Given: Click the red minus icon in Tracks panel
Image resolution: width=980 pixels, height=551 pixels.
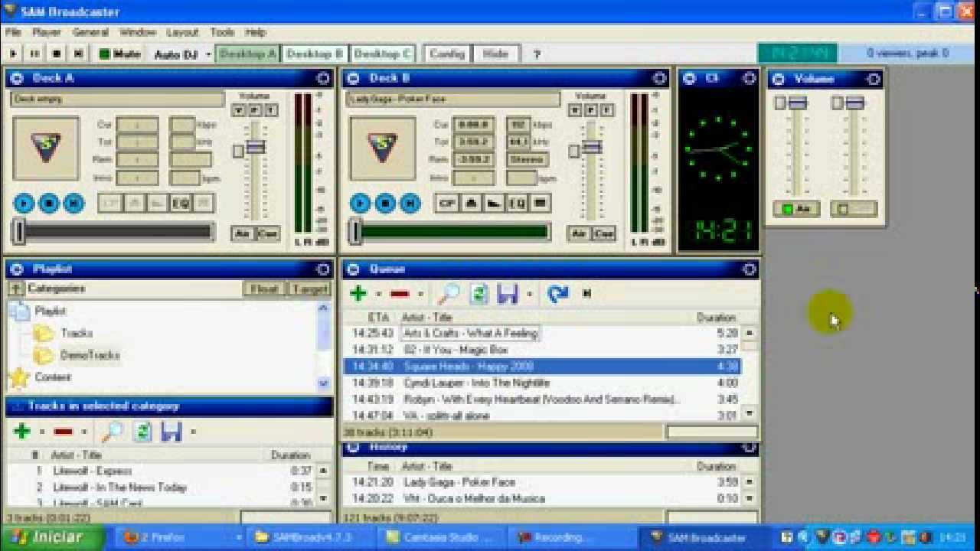Looking at the screenshot, I should 63,432.
